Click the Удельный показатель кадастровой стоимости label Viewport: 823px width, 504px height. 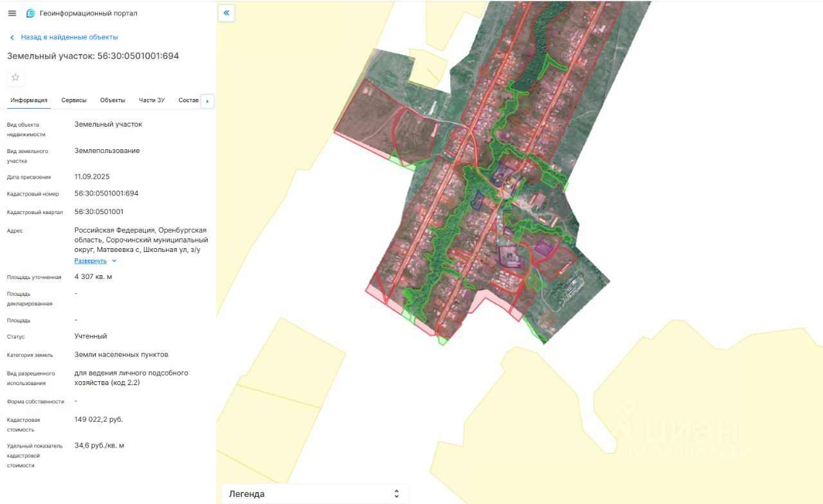click(x=35, y=455)
